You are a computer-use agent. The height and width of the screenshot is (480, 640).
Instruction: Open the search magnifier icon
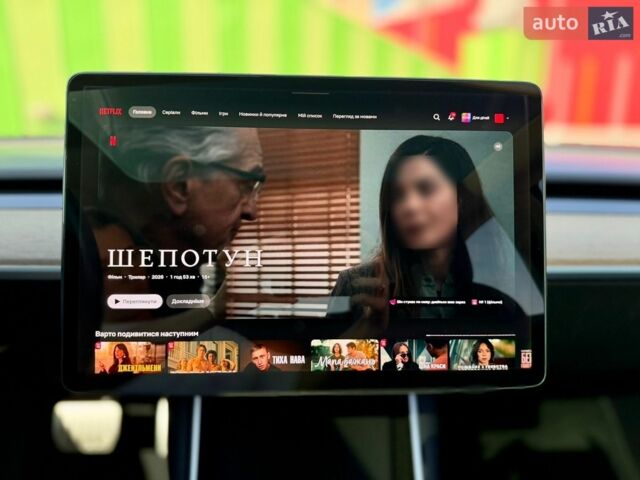coord(436,117)
